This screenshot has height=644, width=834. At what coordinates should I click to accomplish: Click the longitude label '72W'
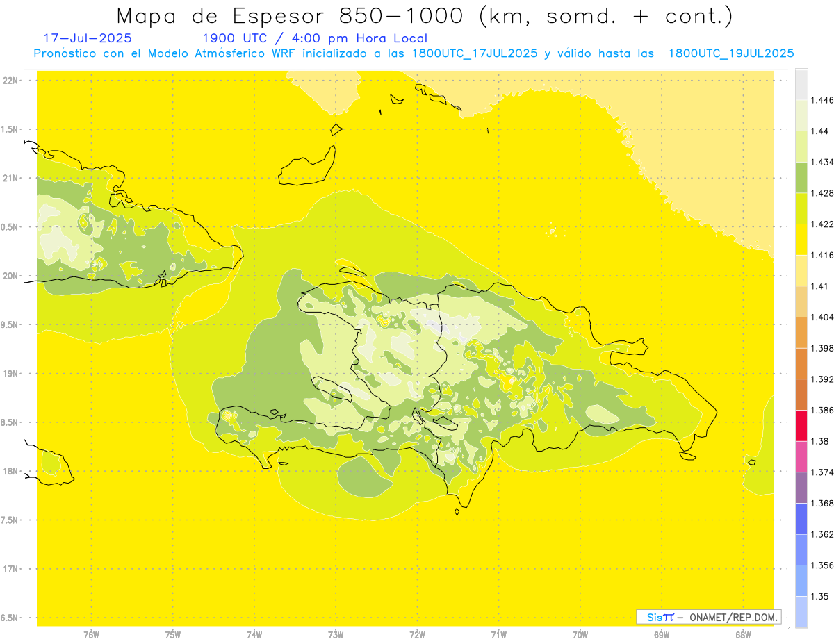(x=417, y=635)
